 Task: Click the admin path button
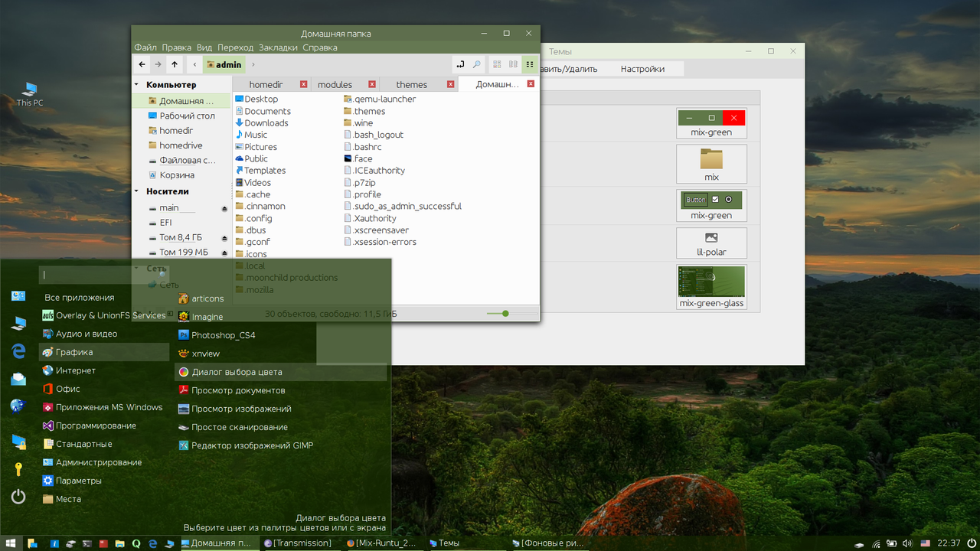[224, 64]
